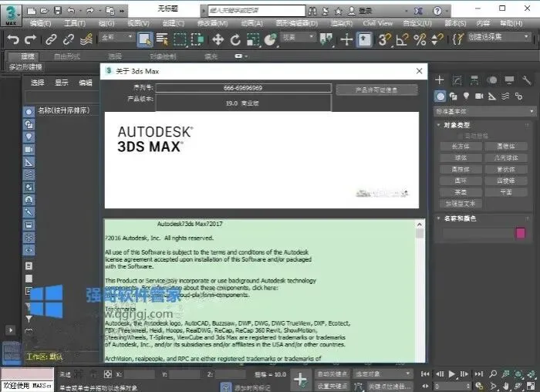This screenshot has height=392, width=540.
Task: Toggle the Percent Snap button
Action: [x=420, y=39]
